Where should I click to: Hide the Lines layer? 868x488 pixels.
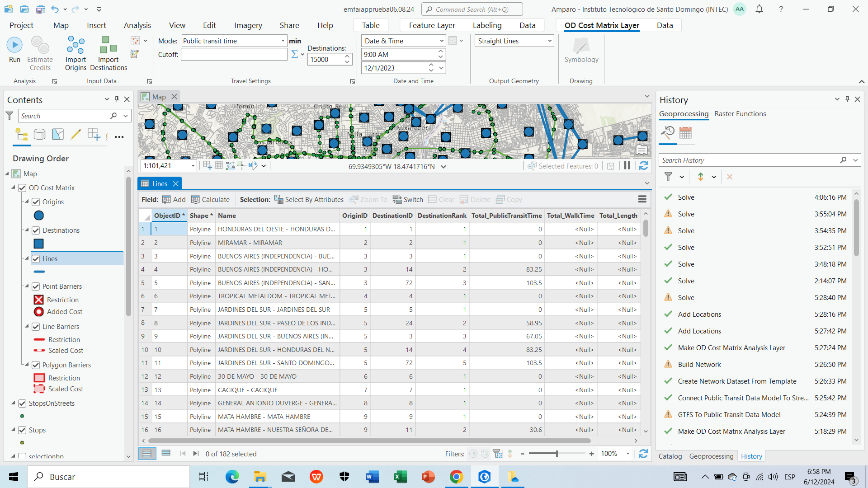[x=35, y=258]
